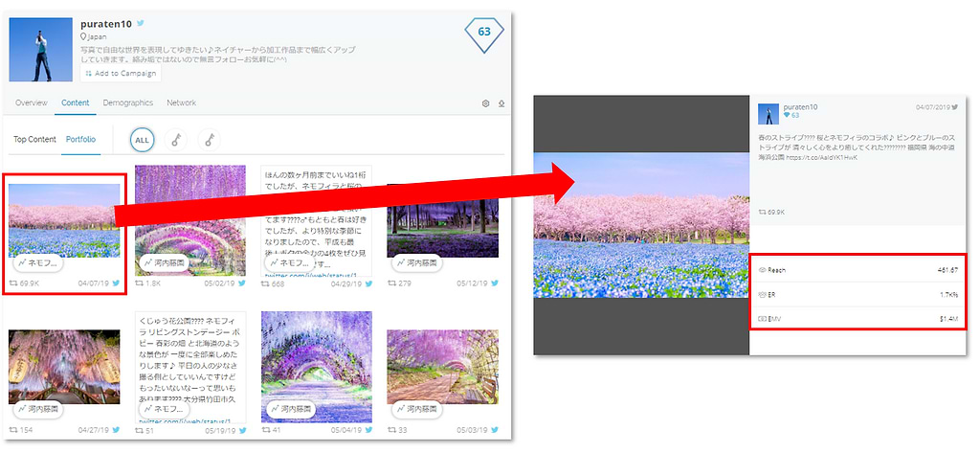
Task: Open the くじゅう花公園 text post dated 05/19/19
Action: click(x=190, y=367)
